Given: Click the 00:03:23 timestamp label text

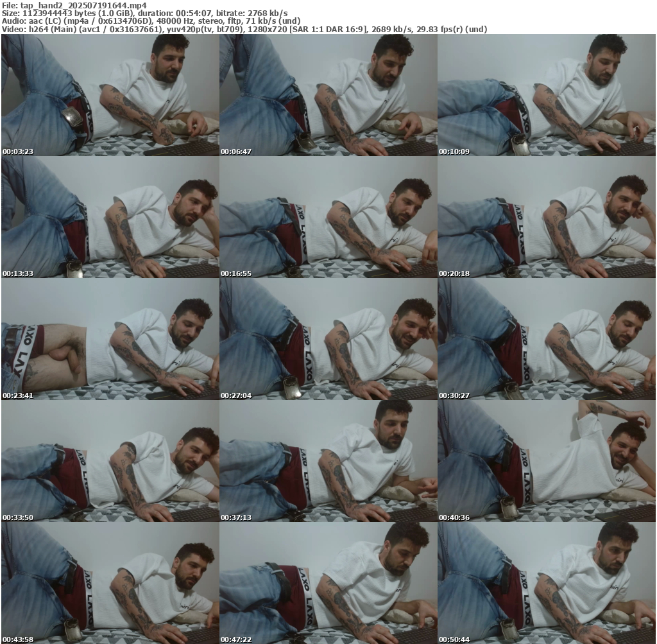Looking at the screenshot, I should click(x=18, y=152).
